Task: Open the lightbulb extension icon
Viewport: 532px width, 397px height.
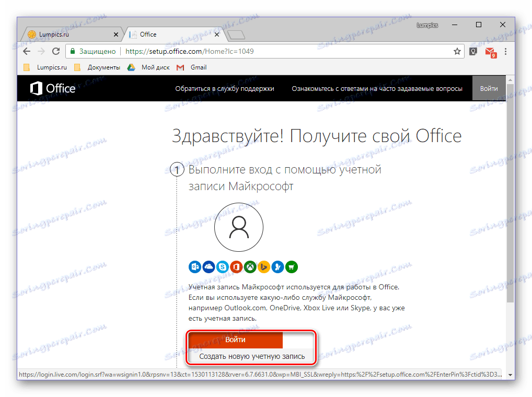Action: click(x=473, y=51)
